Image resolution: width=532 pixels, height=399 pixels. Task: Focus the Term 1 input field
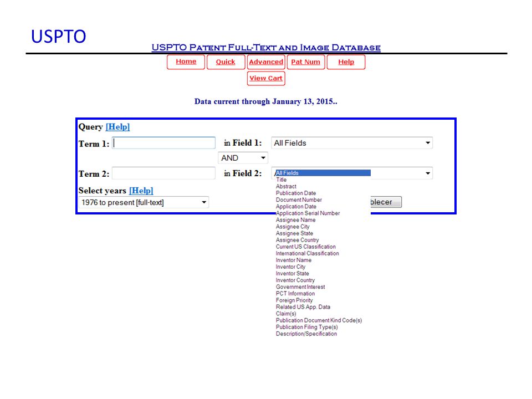[163, 143]
